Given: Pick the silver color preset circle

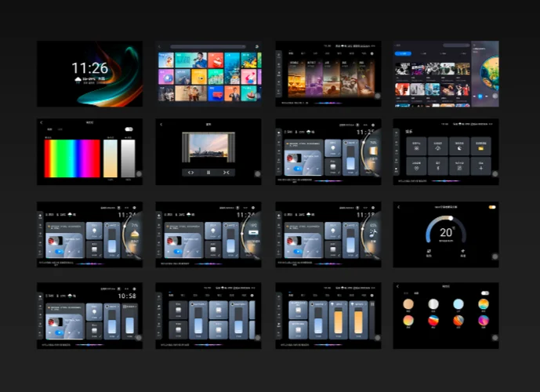Looking at the screenshot, I should (x=433, y=304).
